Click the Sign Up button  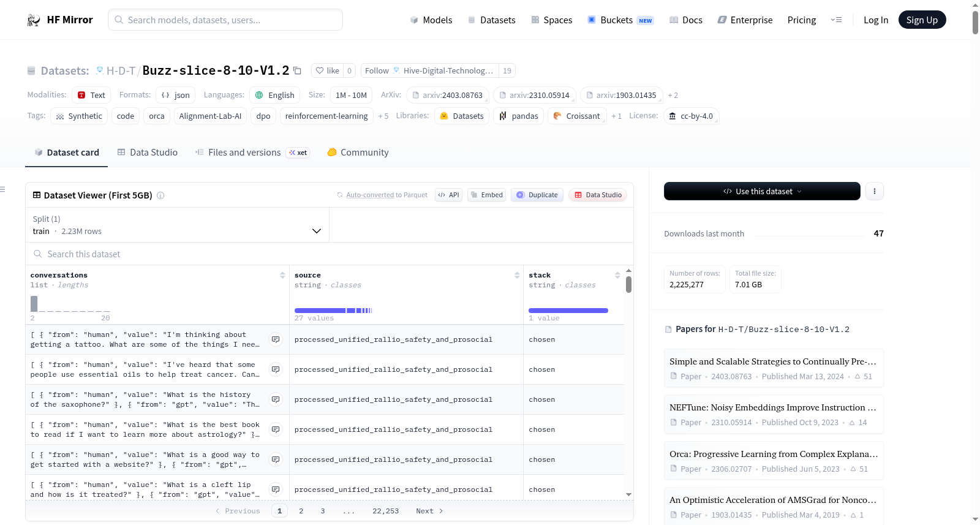(x=922, y=20)
